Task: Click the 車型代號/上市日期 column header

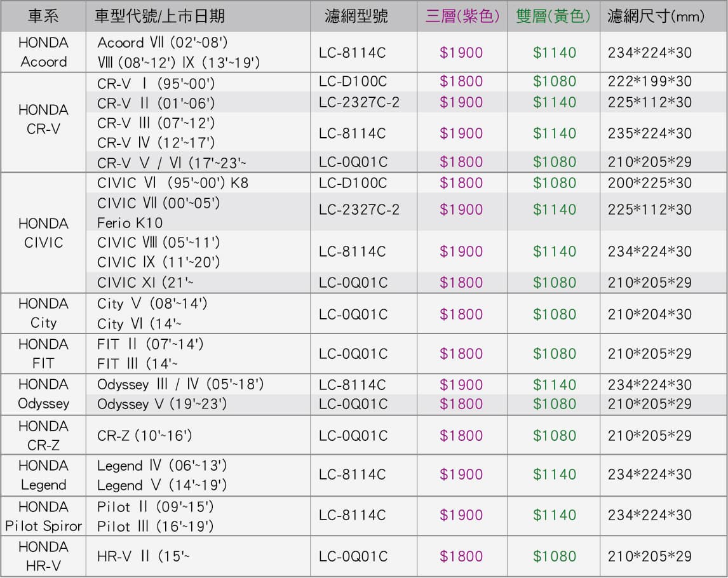Action: tap(159, 17)
